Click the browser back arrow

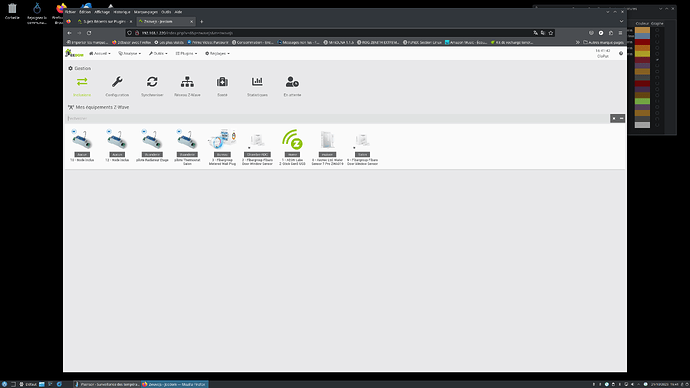(70, 33)
